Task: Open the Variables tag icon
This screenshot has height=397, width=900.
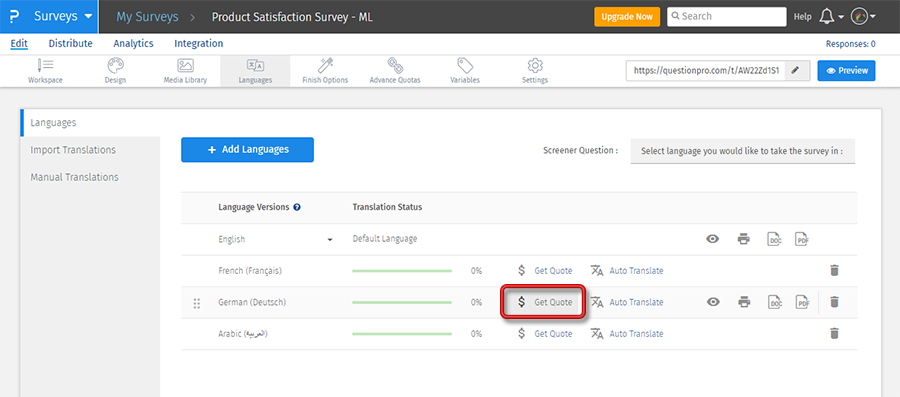Action: [x=465, y=71]
